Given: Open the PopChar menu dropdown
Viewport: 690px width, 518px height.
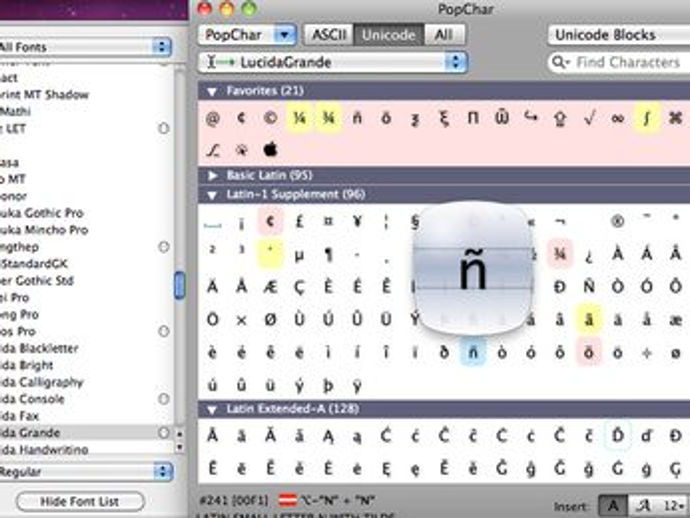Looking at the screenshot, I should tap(247, 35).
